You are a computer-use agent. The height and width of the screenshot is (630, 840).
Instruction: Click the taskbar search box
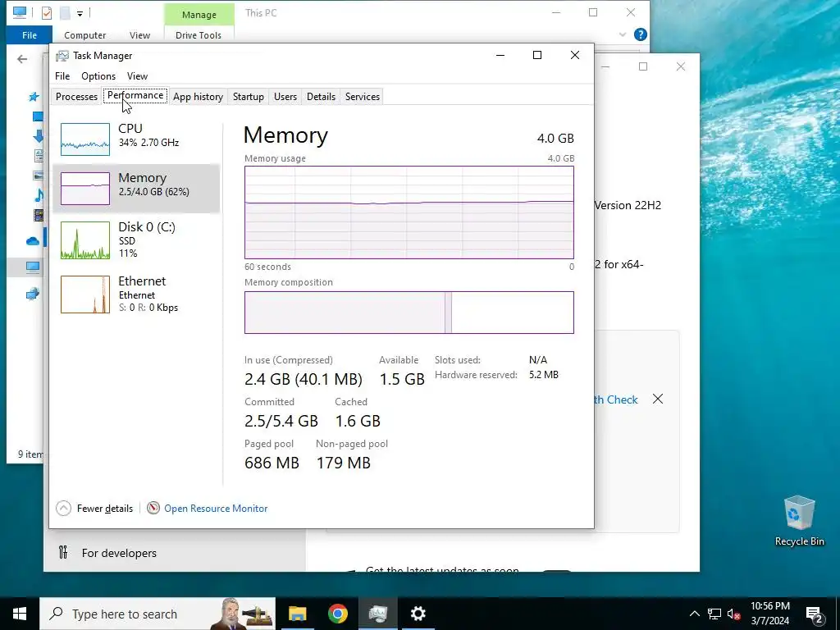(157, 614)
